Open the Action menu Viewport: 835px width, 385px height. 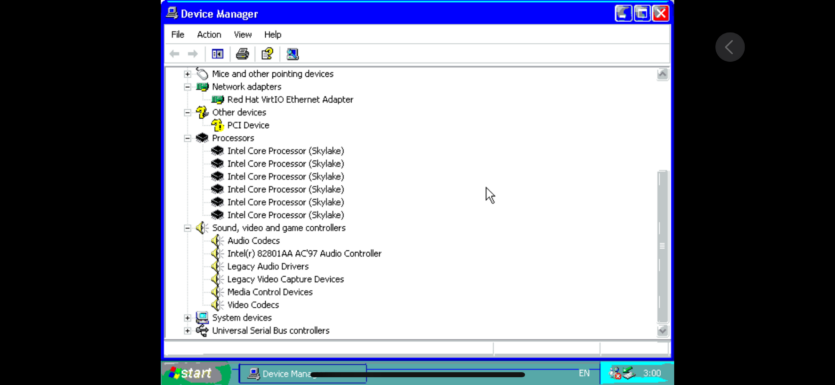[x=209, y=35]
